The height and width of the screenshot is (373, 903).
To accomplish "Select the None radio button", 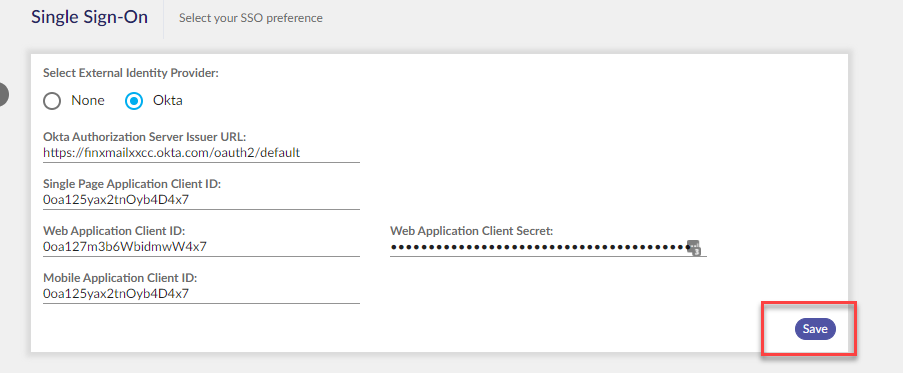I will pos(52,101).
